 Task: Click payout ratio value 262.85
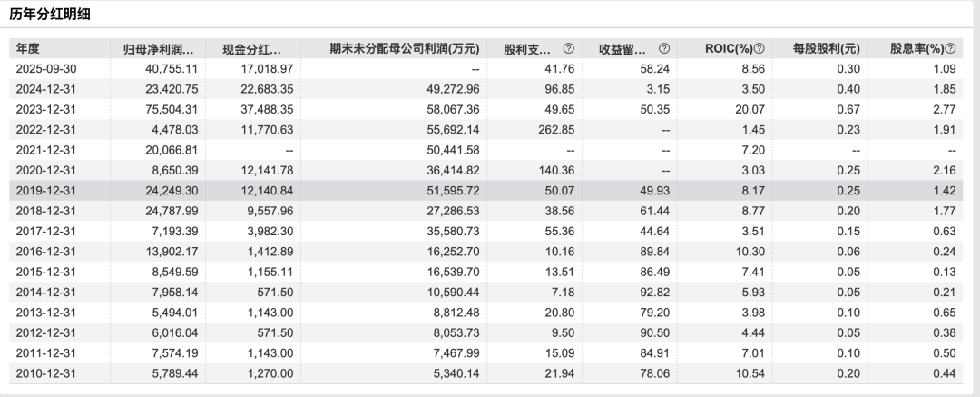537,129
